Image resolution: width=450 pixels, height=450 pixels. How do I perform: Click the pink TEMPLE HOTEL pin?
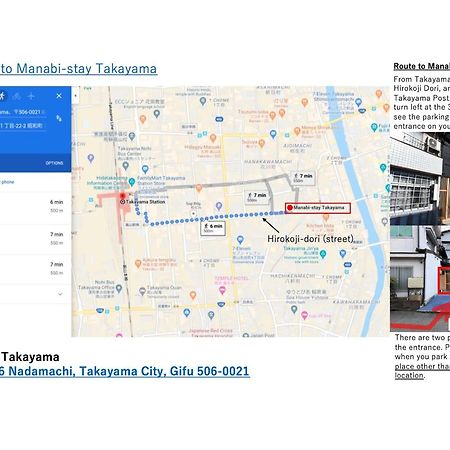222,291
